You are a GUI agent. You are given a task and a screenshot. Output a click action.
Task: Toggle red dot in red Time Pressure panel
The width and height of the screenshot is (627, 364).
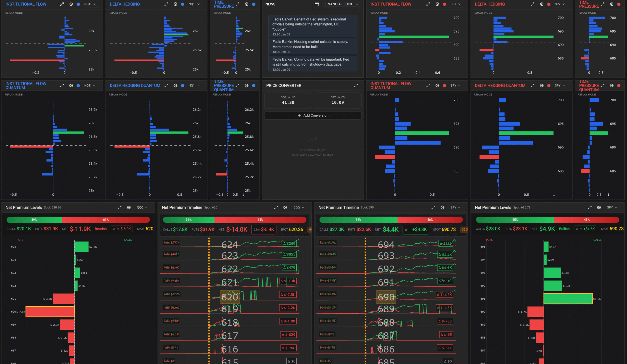[619, 4]
